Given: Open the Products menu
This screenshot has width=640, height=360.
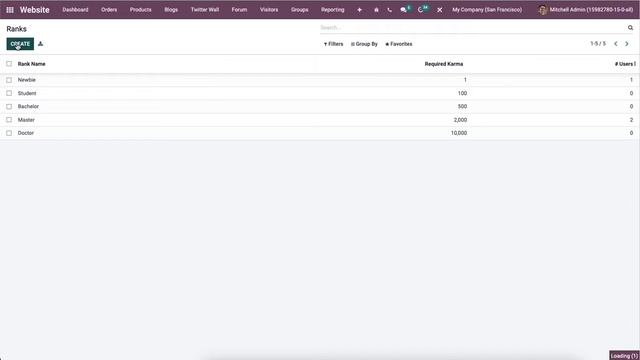Looking at the screenshot, I should (140, 10).
